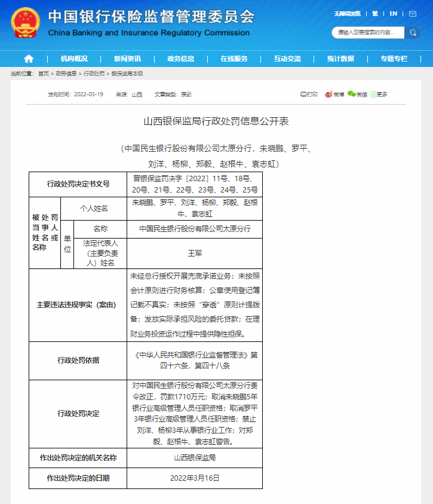This screenshot has width=433, height=504.
Task: Click the 被处罚当事人姓名或名称 cell
Action: click(45, 233)
